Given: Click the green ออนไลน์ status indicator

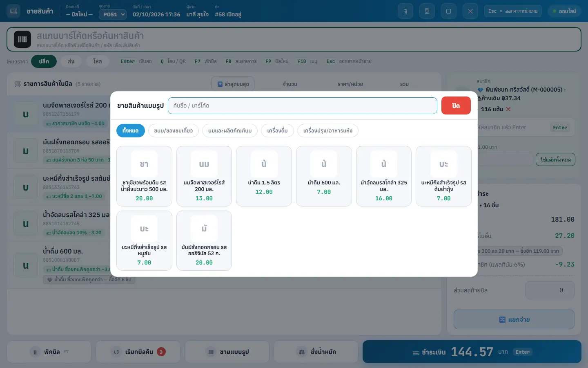Looking at the screenshot, I should (564, 11).
